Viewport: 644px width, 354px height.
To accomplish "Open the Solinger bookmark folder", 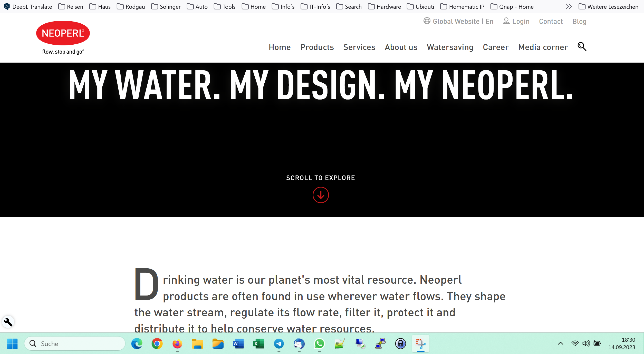I will 166,7.
